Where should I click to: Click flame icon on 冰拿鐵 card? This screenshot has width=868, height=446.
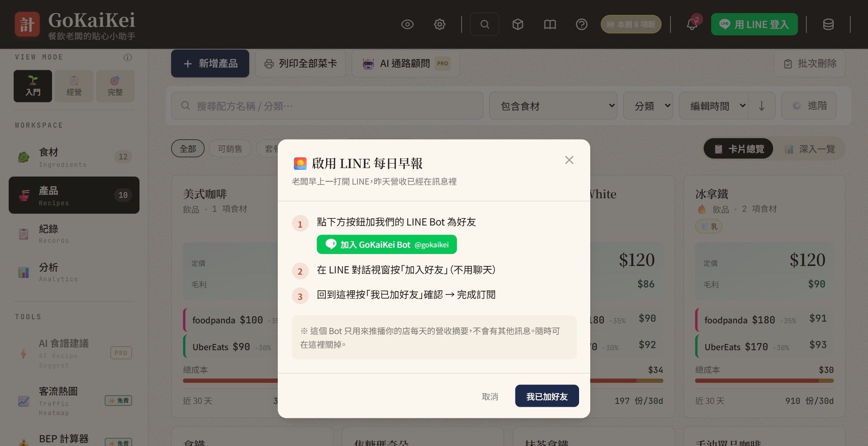(x=701, y=209)
